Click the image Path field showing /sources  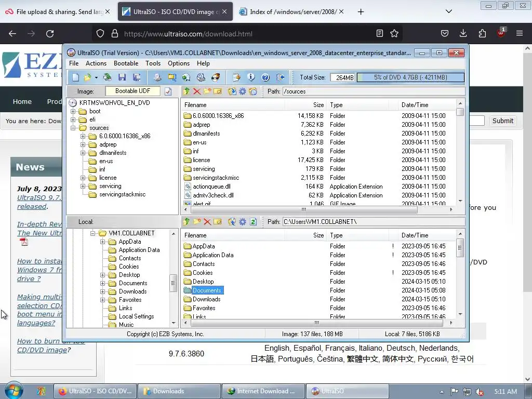[x=374, y=91]
